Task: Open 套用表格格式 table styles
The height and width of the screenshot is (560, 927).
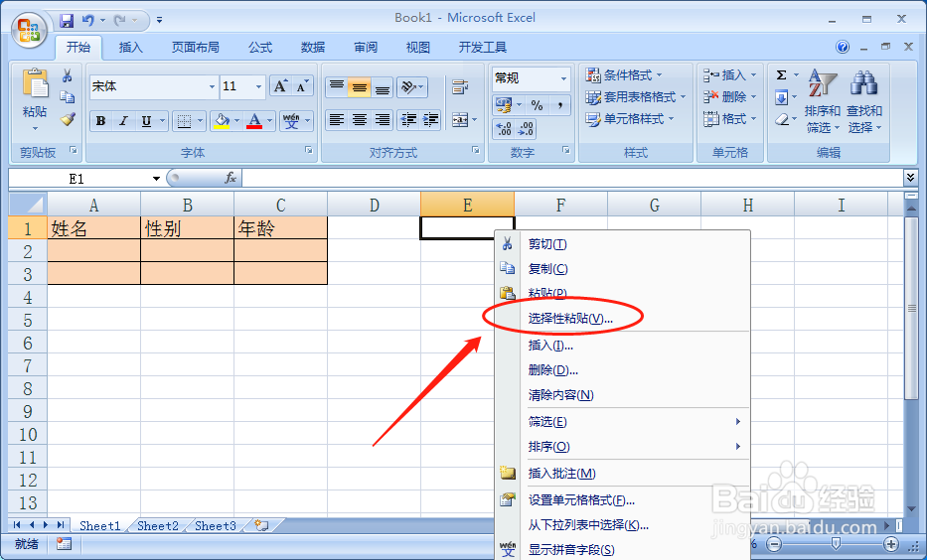Action: coord(636,97)
